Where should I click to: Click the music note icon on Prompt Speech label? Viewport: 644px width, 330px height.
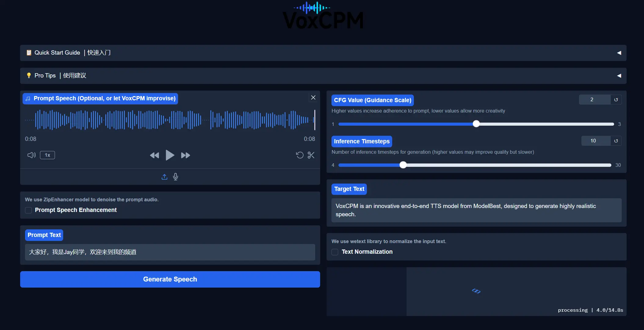pos(28,99)
